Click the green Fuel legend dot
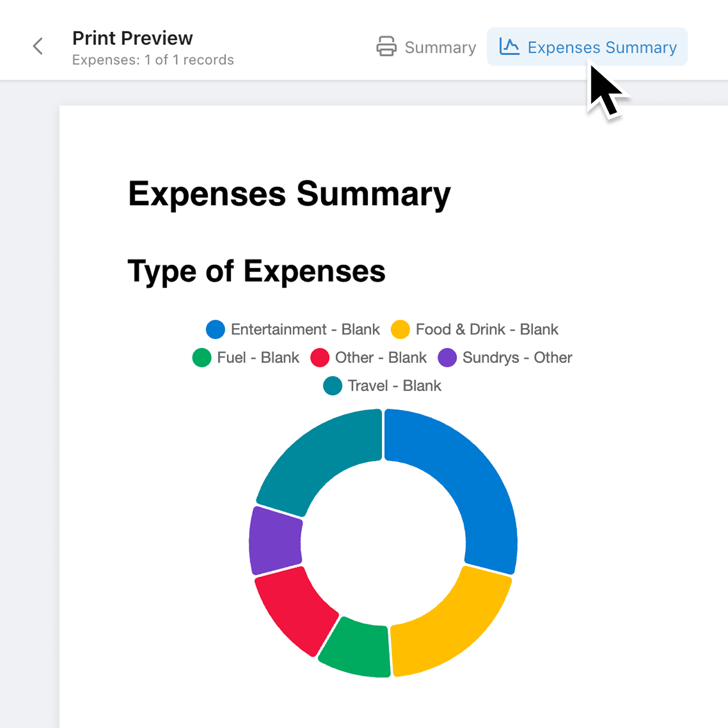The image size is (728, 728). click(x=201, y=358)
